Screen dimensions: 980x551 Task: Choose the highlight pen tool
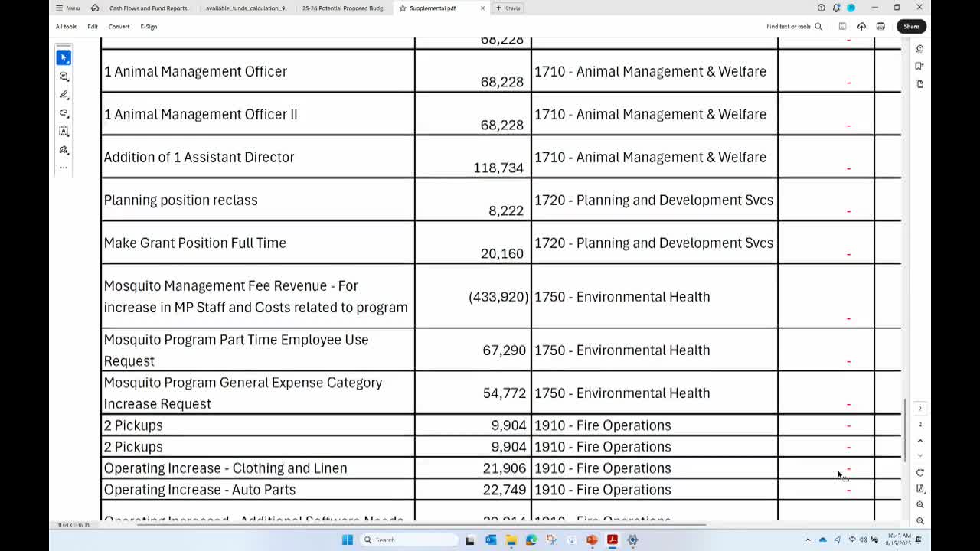point(64,95)
